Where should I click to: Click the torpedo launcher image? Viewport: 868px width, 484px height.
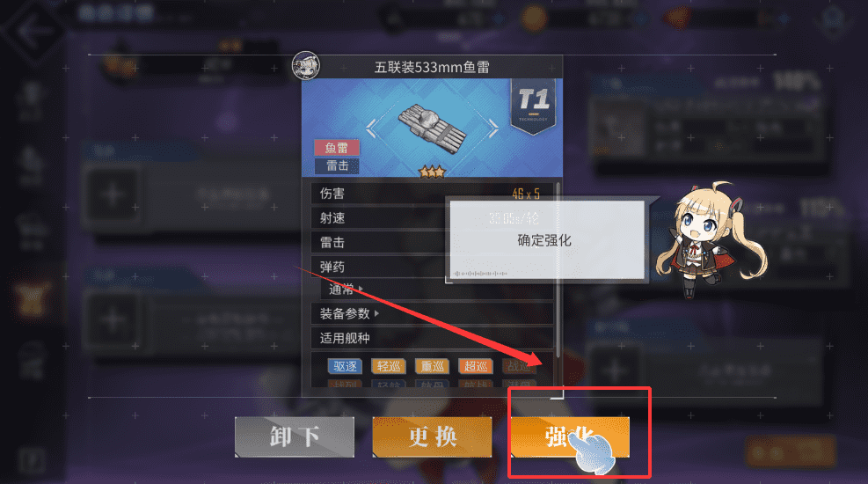433,129
